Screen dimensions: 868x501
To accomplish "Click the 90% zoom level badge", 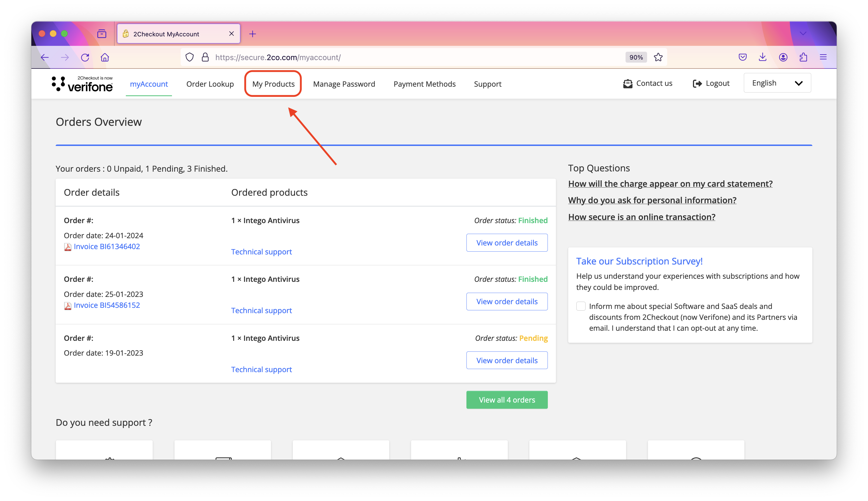I will coord(636,58).
